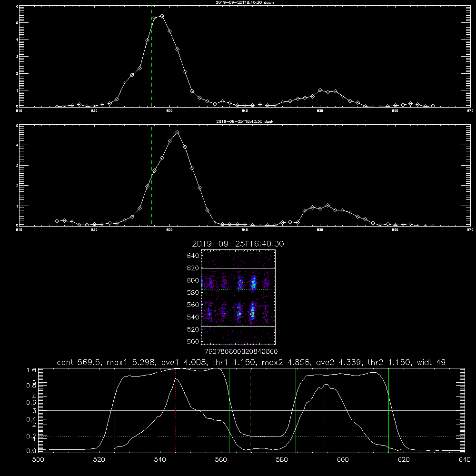
Task: Click the x-axis label "840" under dusk plot
Action: click(245, 230)
